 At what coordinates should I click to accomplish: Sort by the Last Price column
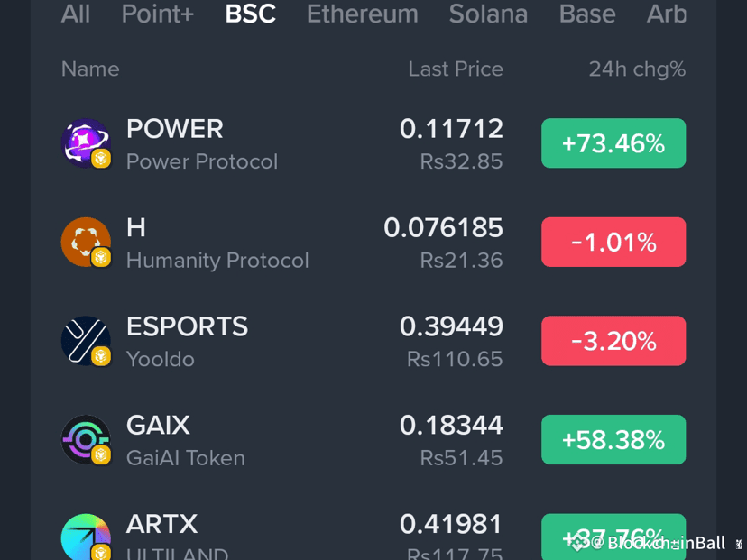click(x=456, y=69)
